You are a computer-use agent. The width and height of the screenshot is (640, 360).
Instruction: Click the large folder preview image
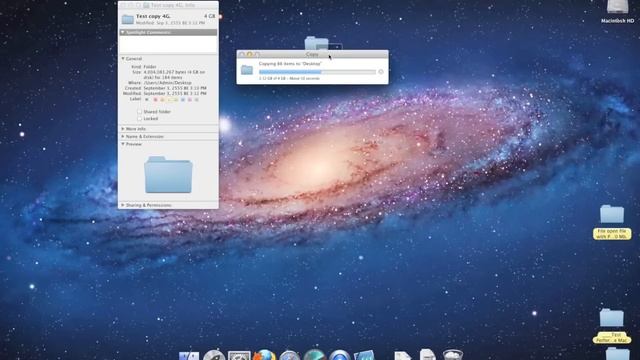168,174
